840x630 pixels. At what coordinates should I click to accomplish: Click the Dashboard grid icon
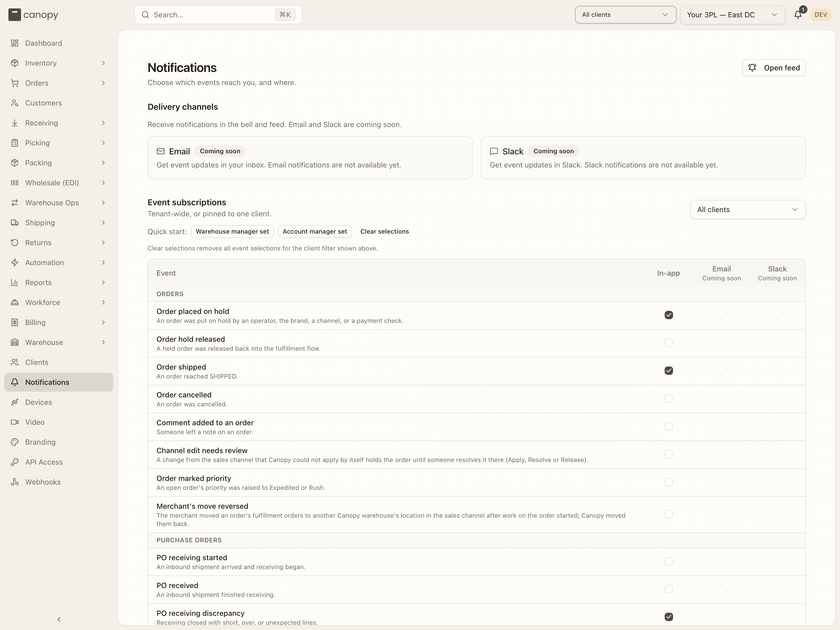(15, 43)
